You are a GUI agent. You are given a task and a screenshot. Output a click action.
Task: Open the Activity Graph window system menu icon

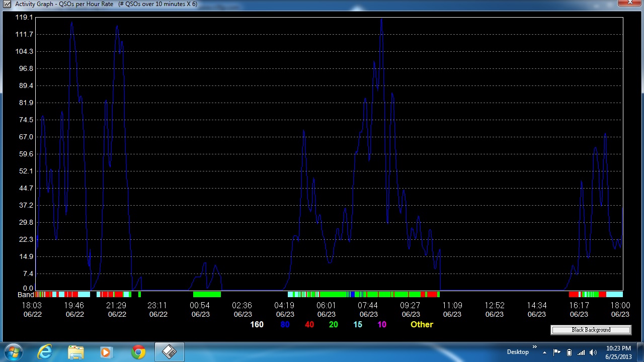click(x=7, y=4)
